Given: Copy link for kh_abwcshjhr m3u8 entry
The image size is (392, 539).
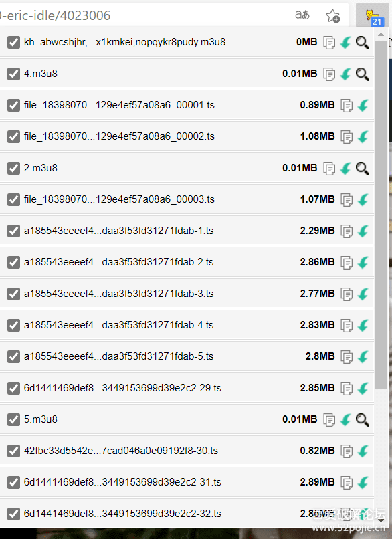Looking at the screenshot, I should click(329, 43).
